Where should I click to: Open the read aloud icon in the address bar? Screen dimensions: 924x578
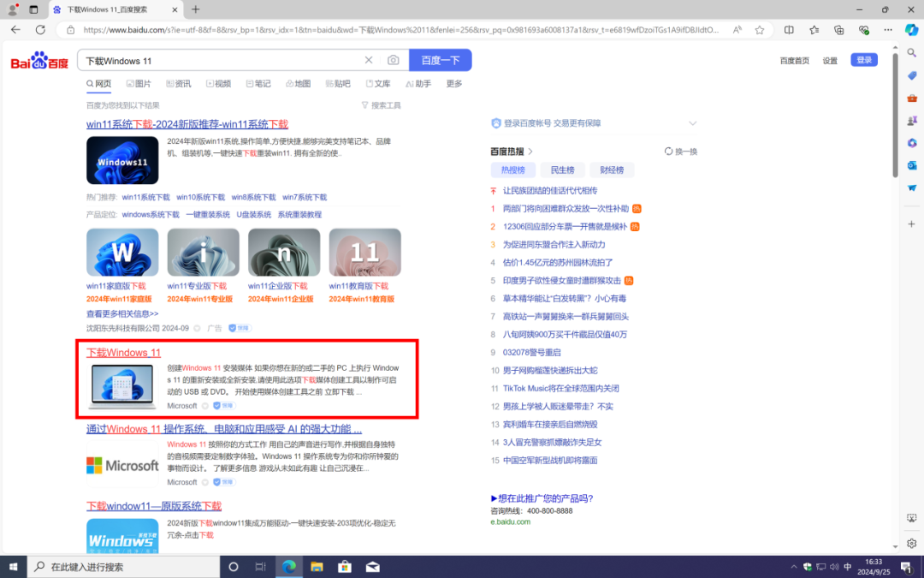pyautogui.click(x=737, y=29)
